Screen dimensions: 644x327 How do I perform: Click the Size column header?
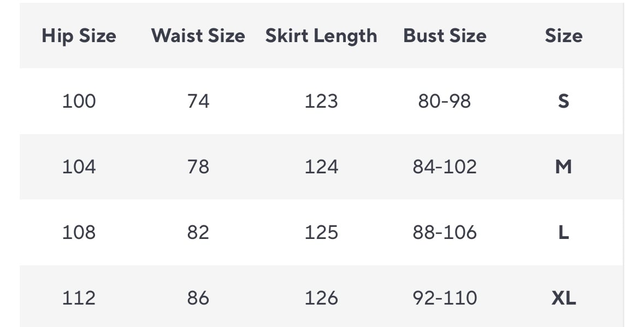click(563, 36)
